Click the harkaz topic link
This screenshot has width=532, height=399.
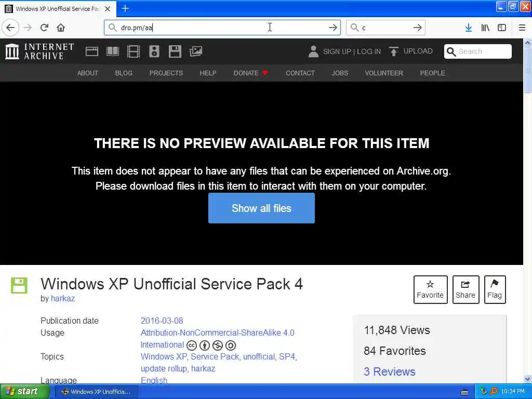pyautogui.click(x=203, y=368)
